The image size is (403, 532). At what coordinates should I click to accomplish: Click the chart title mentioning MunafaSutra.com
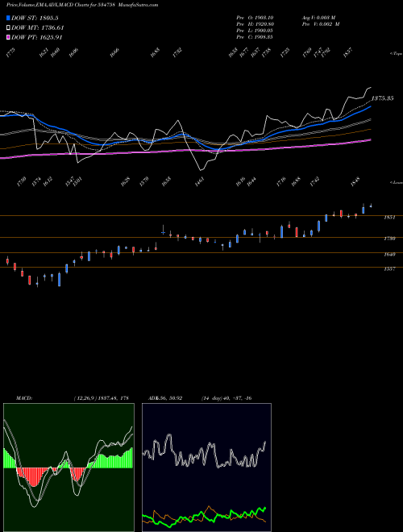(x=82, y=5)
